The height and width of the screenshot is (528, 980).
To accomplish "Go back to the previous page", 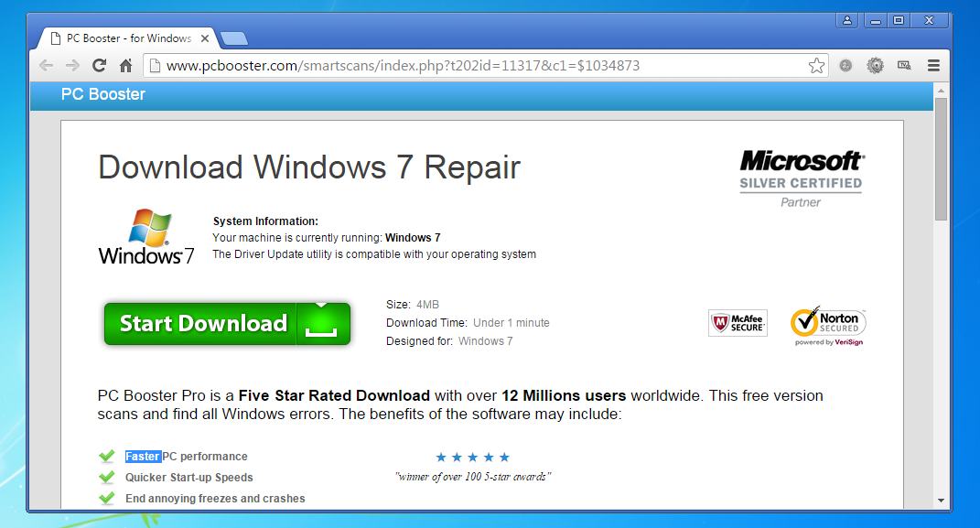I will click(47, 65).
